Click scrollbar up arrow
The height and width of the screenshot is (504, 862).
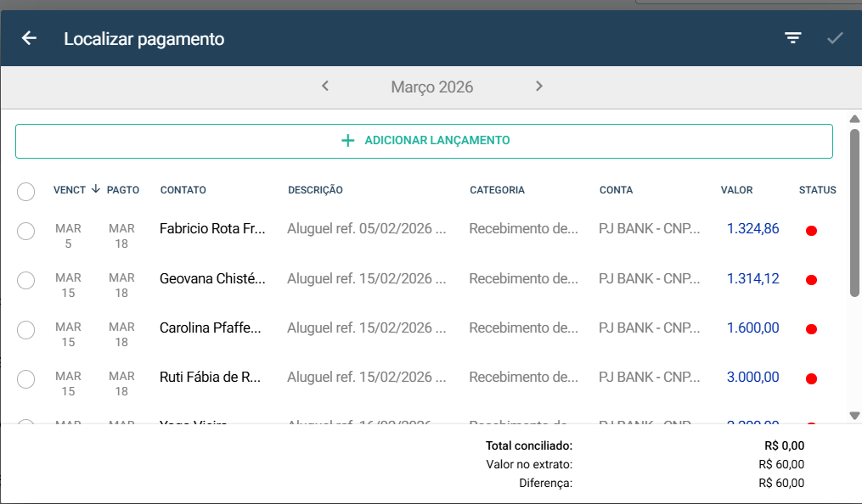pyautogui.click(x=854, y=119)
